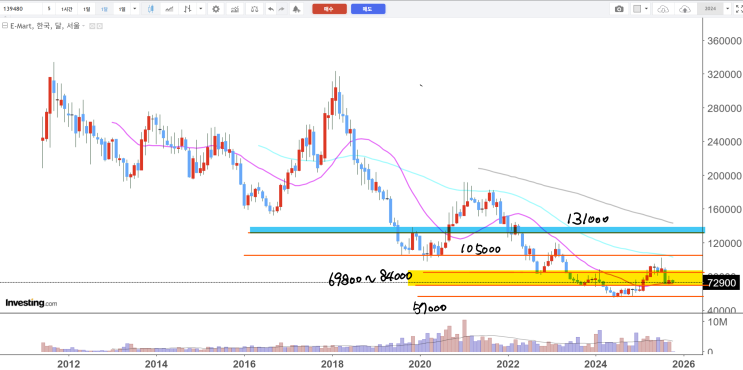Select the area chart type icon
This screenshot has width=743, height=370.
169,9
